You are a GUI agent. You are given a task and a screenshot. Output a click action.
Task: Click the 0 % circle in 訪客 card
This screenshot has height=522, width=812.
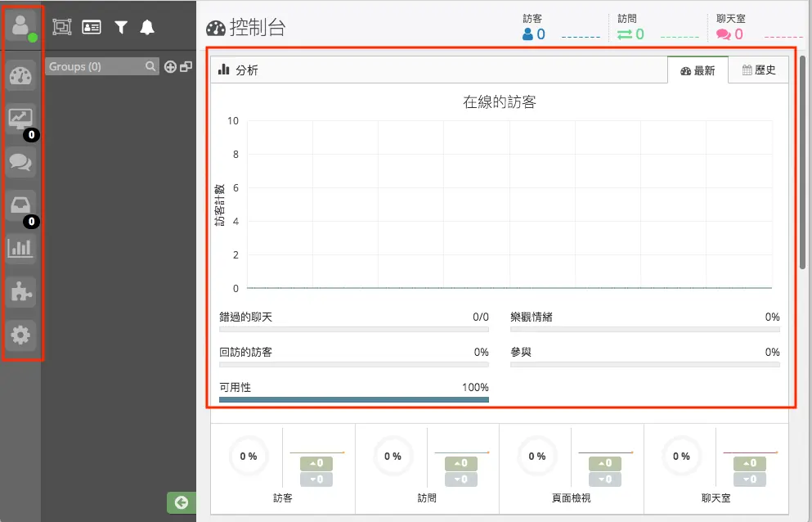pyautogui.click(x=249, y=457)
